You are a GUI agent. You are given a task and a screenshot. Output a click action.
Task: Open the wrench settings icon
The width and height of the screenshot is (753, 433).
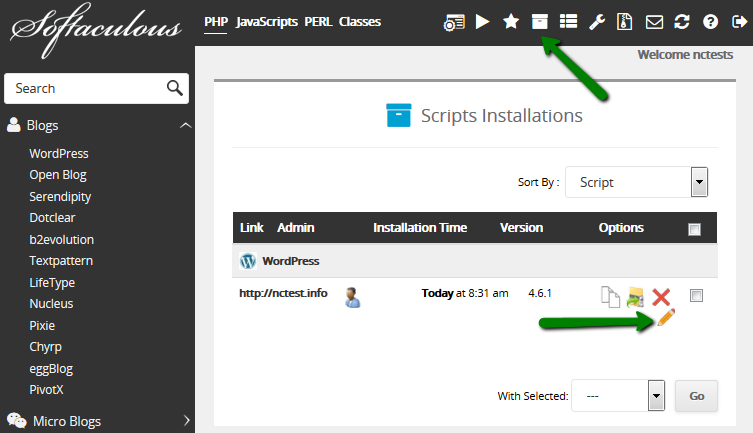(597, 22)
